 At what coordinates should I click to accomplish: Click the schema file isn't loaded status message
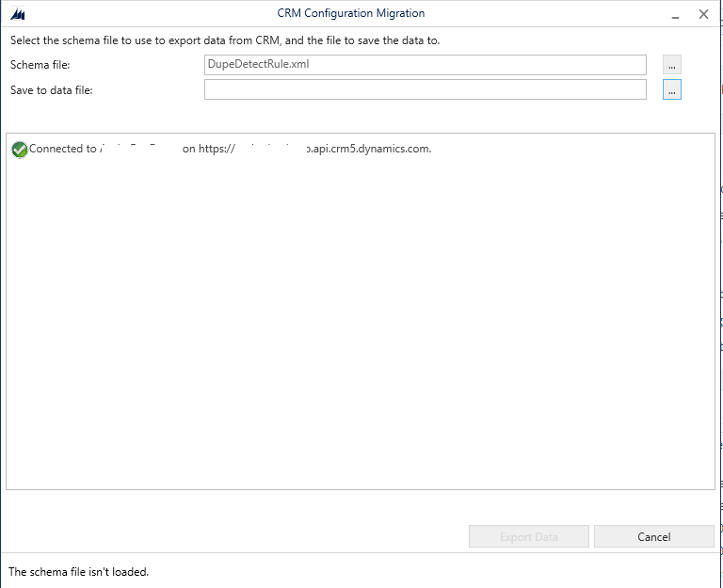point(79,571)
